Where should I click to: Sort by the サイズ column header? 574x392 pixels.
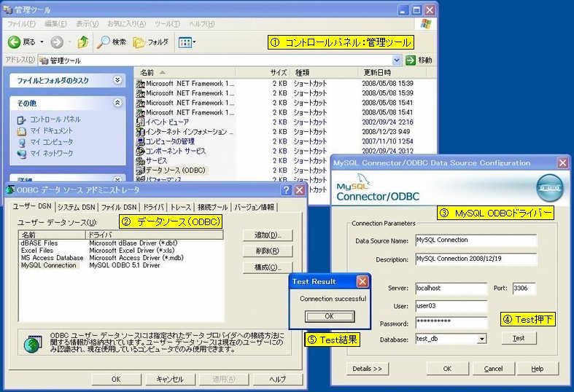(262, 72)
